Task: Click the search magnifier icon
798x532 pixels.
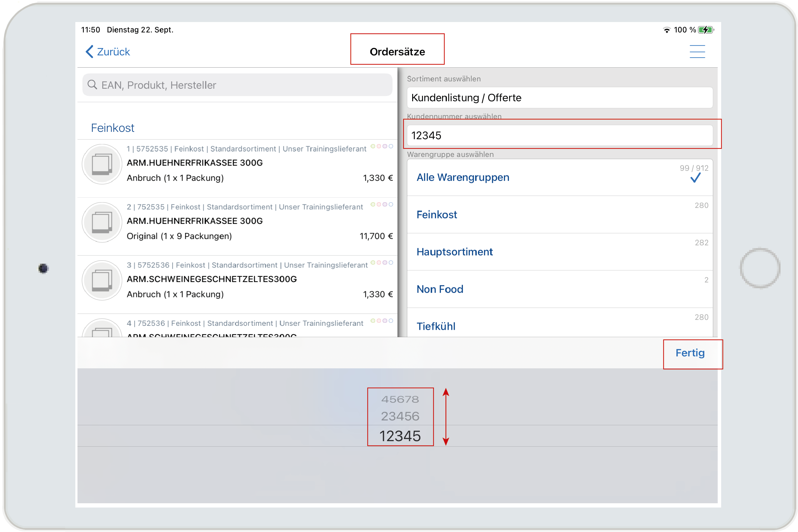Action: pyautogui.click(x=92, y=84)
